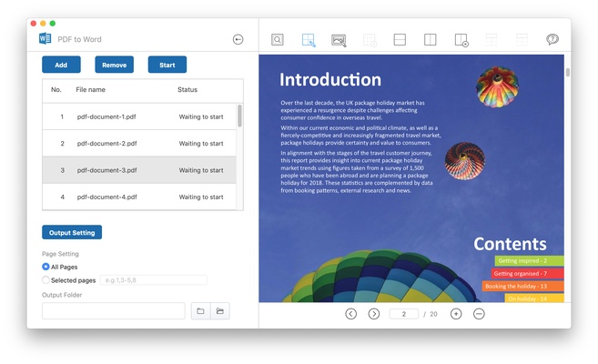Click the PDF to Word app logo
Screen dimensions: 598x364
tap(45, 38)
